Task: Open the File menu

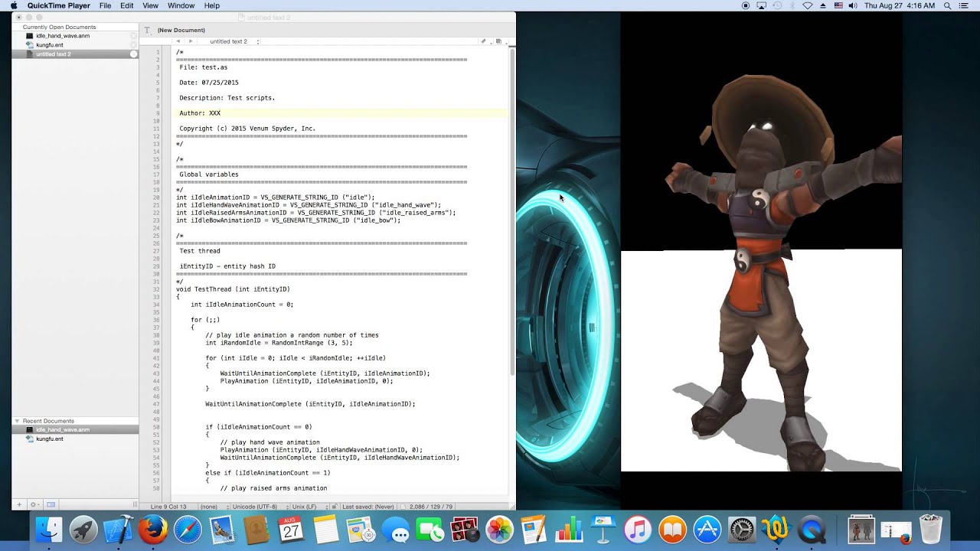Action: [105, 5]
